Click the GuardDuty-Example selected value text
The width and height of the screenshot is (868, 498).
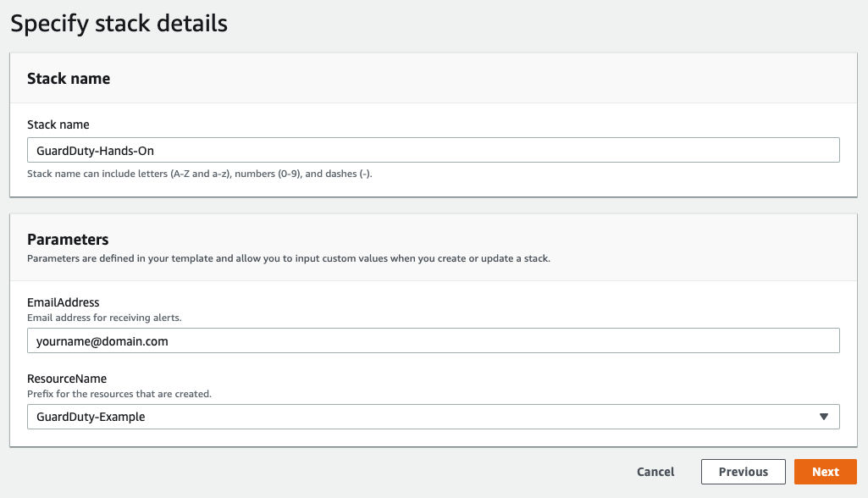tap(91, 417)
